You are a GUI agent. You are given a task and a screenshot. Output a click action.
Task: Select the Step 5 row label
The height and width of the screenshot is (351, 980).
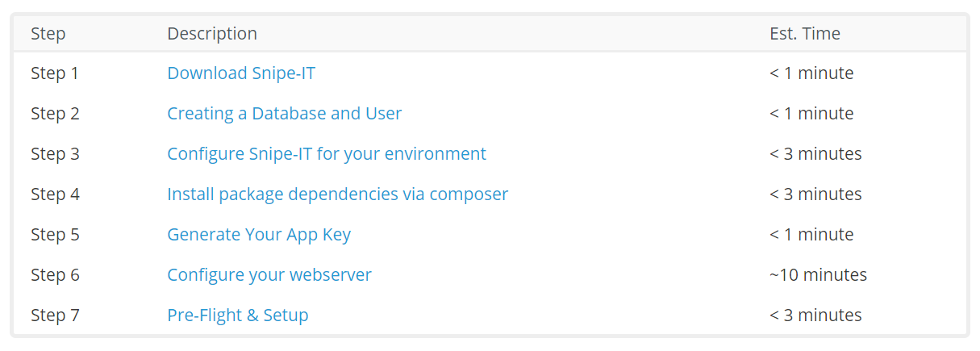point(55,235)
